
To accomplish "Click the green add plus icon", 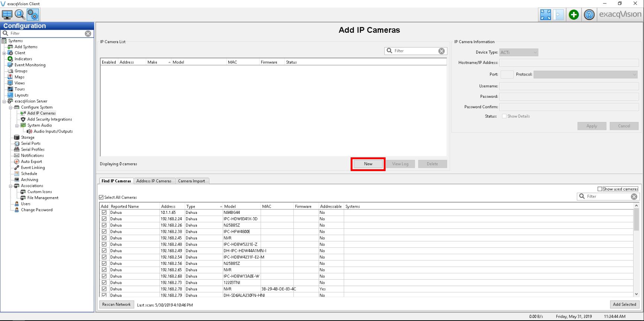I will (x=574, y=15).
